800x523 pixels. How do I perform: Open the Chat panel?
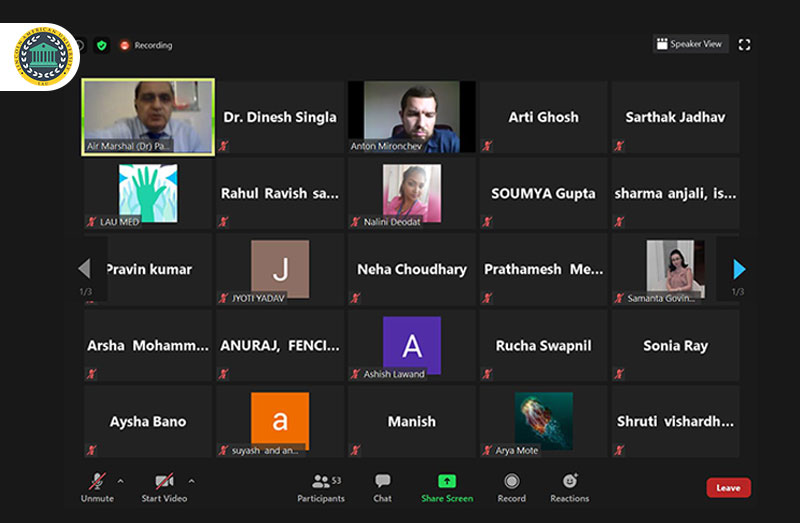383,488
